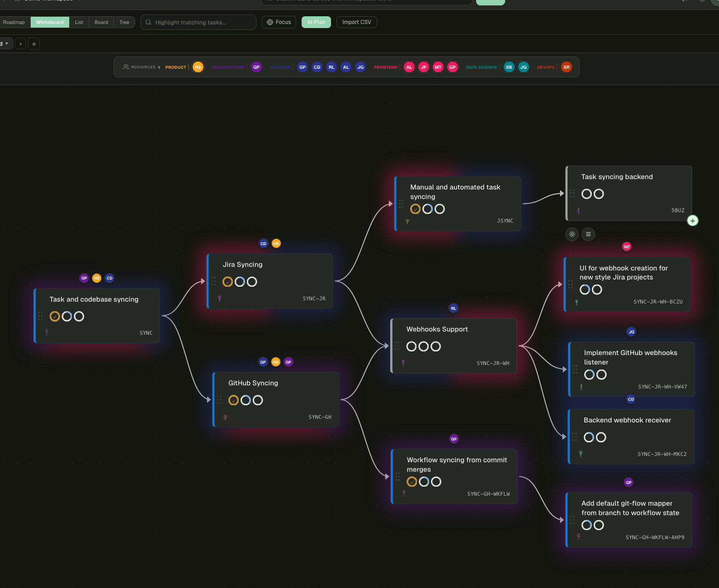Toggle first status circle on Backend webhook receiver

[x=589, y=437]
